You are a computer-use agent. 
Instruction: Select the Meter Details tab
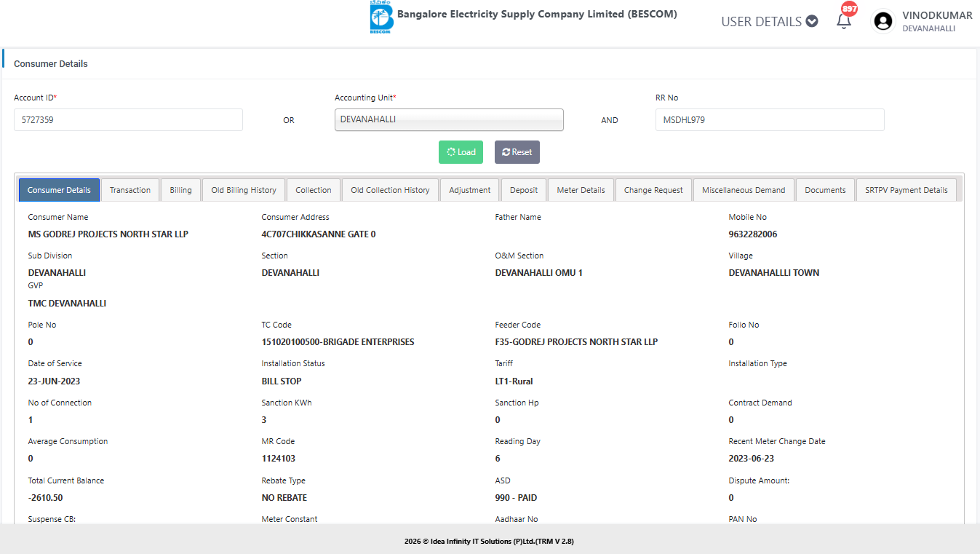pyautogui.click(x=581, y=190)
